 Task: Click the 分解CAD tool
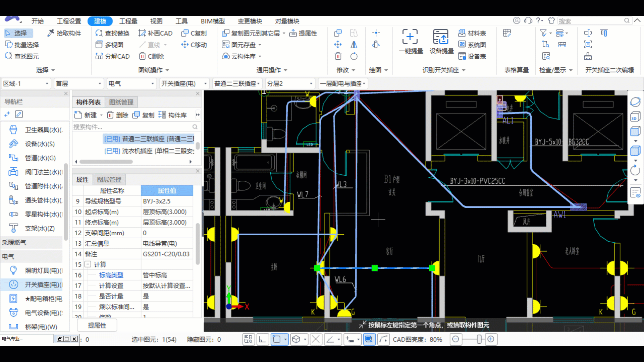(113, 56)
